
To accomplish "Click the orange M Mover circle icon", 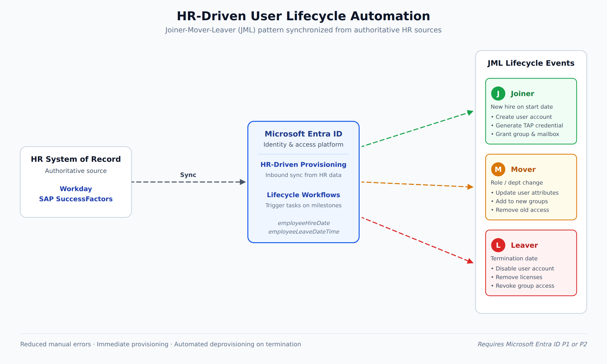I will click(x=498, y=169).
